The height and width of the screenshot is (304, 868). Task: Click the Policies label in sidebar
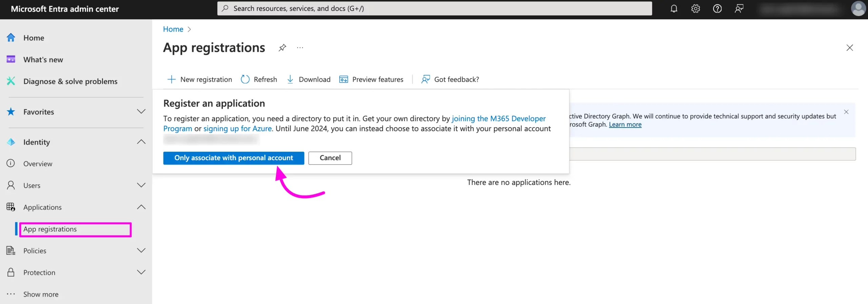click(x=35, y=250)
